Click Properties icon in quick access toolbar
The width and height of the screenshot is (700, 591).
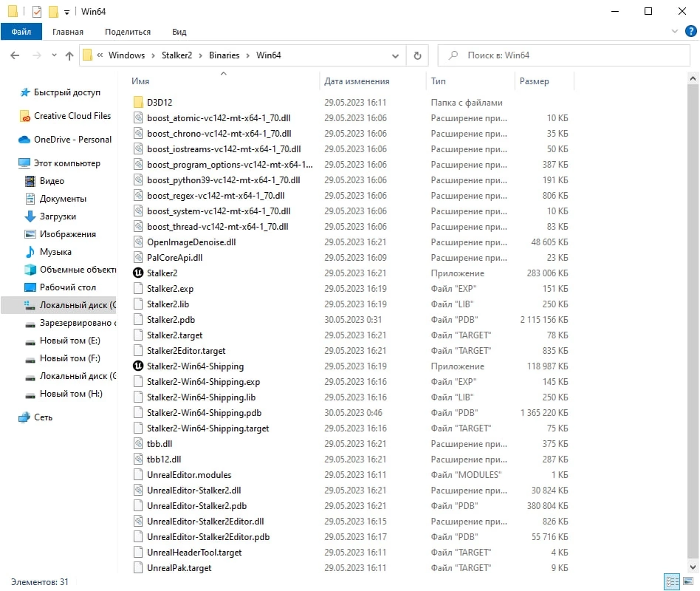[x=37, y=12]
